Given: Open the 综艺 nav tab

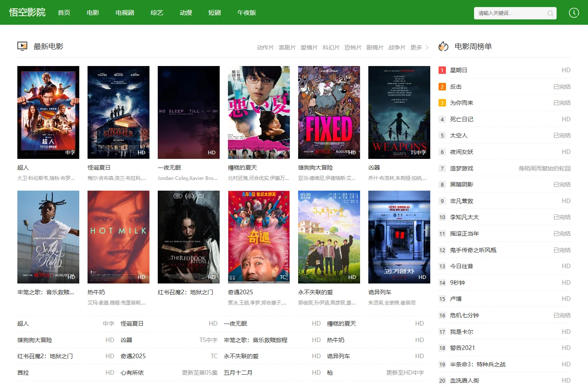Looking at the screenshot, I should (x=157, y=13).
